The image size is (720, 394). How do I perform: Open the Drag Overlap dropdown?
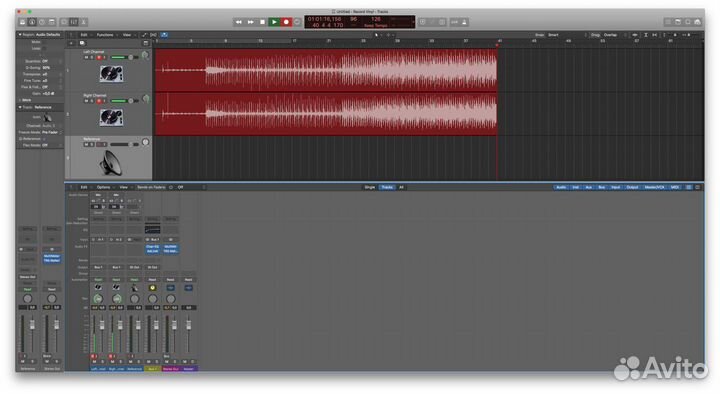click(x=614, y=35)
